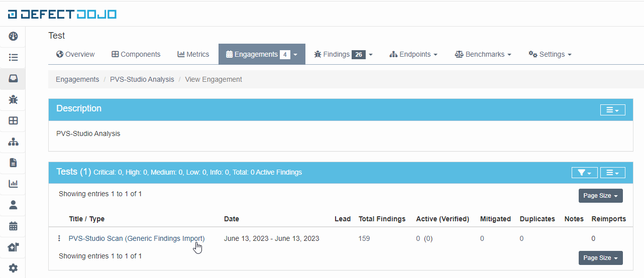Sort the table by the Date column header

[232, 219]
